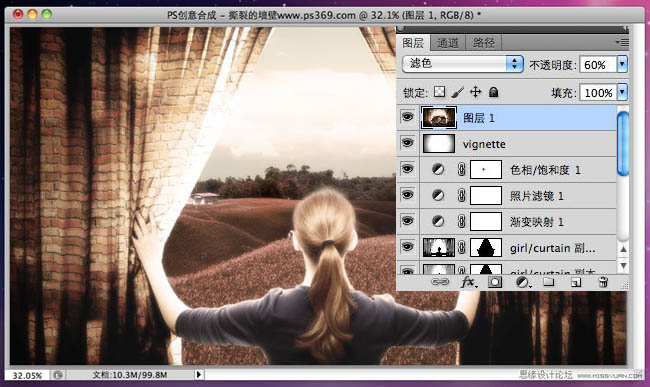Switch to the 图层 tab
Viewport: 650px width, 387px height.
click(413, 43)
